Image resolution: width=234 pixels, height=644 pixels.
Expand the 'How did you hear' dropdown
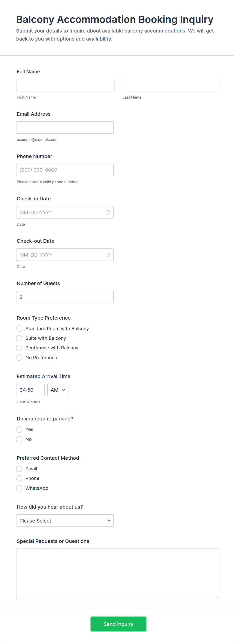pos(65,520)
